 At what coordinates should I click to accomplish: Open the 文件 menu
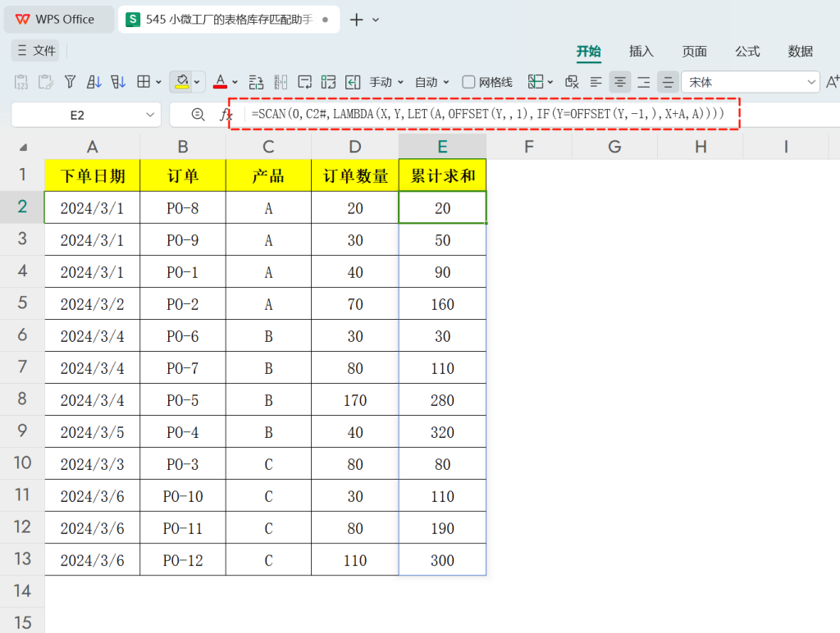point(36,50)
